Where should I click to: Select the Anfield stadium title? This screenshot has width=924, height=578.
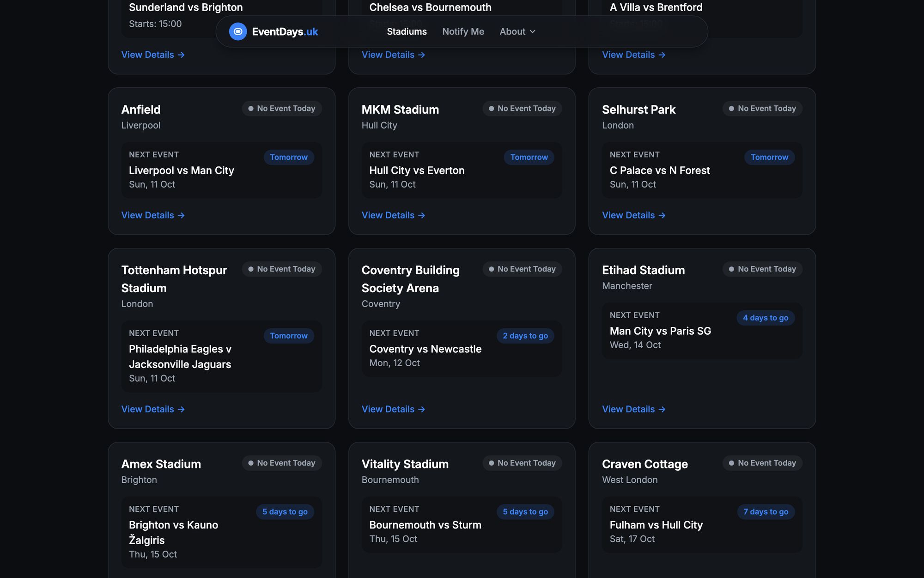(141, 110)
